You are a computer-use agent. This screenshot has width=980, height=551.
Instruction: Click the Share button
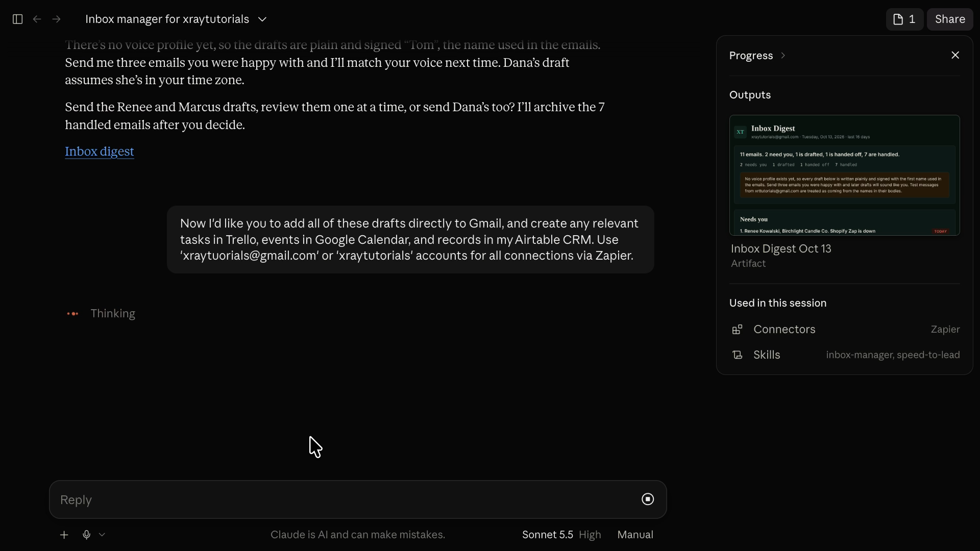tap(950, 19)
